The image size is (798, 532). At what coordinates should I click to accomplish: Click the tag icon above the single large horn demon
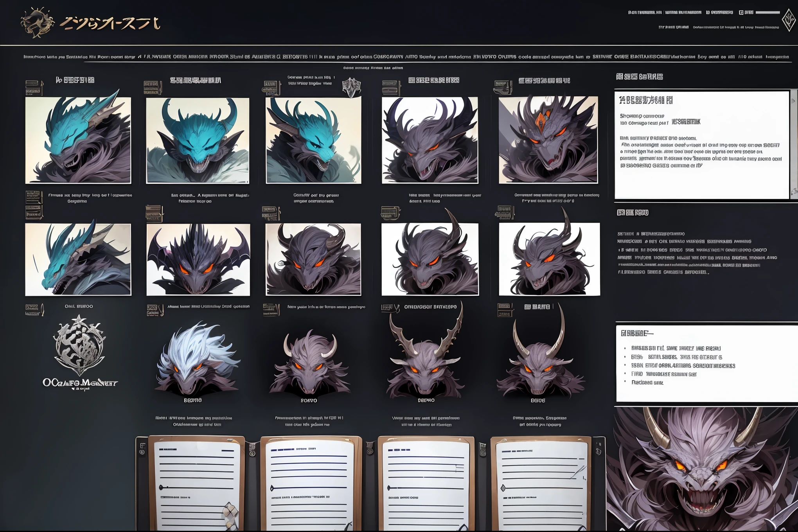tap(390, 213)
